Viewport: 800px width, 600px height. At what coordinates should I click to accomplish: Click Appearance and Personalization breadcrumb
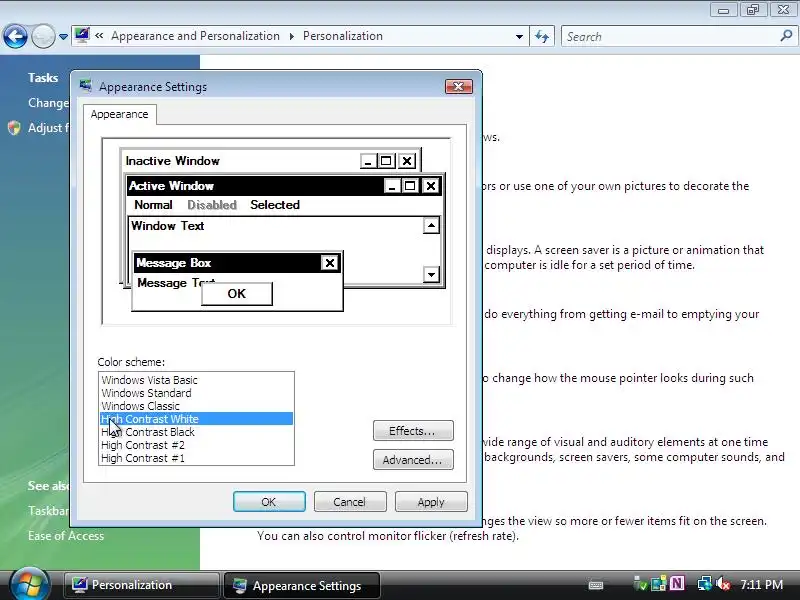pos(195,36)
